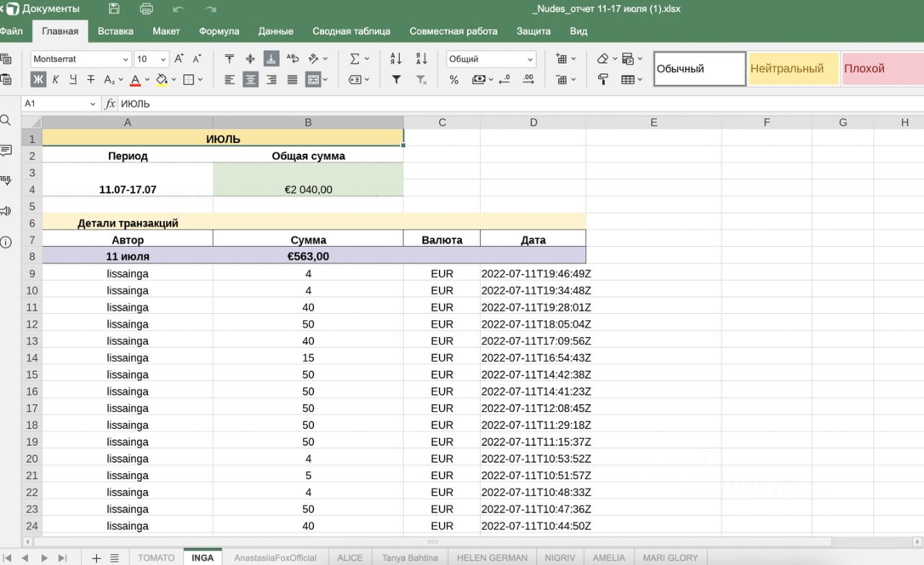Click the align center icon
The height and width of the screenshot is (565, 924).
point(250,79)
